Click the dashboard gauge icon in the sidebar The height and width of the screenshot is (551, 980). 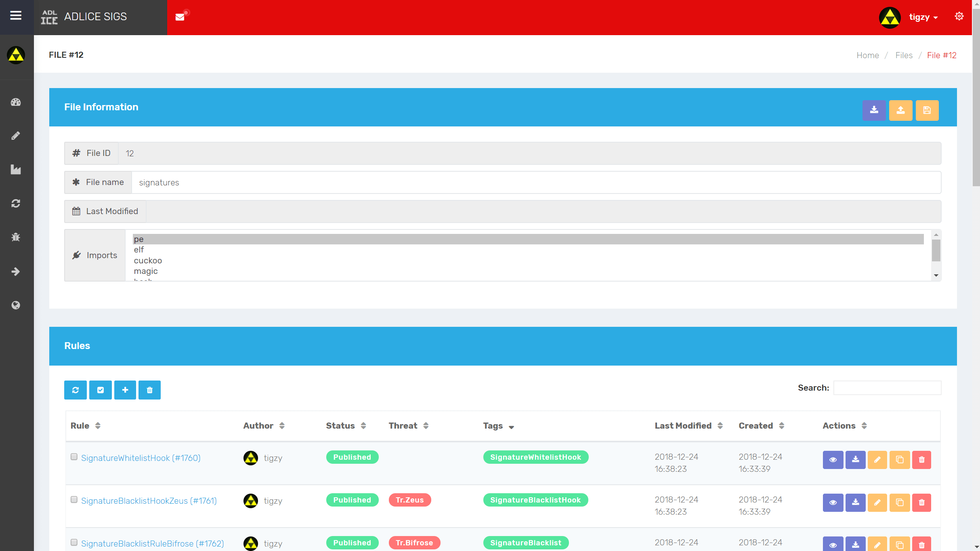(x=16, y=102)
